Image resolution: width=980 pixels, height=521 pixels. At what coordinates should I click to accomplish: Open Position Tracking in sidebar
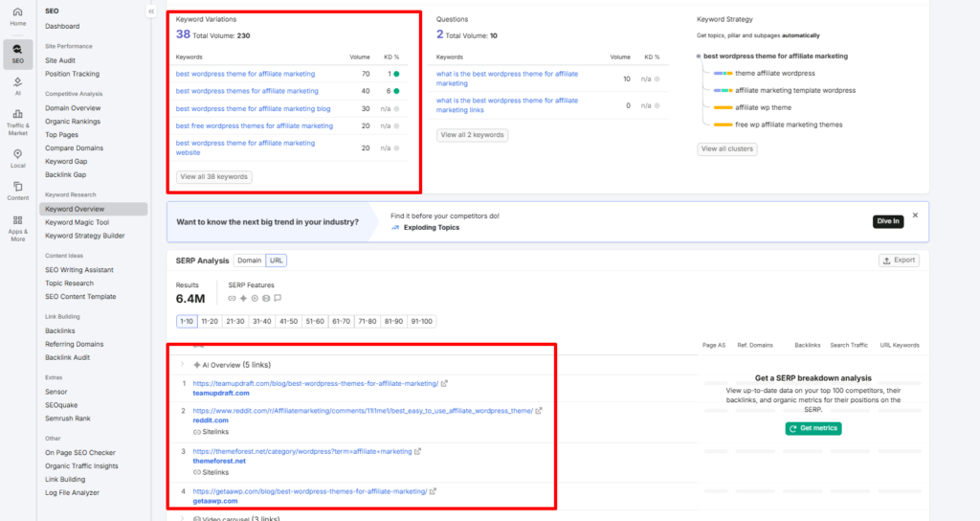coord(72,74)
